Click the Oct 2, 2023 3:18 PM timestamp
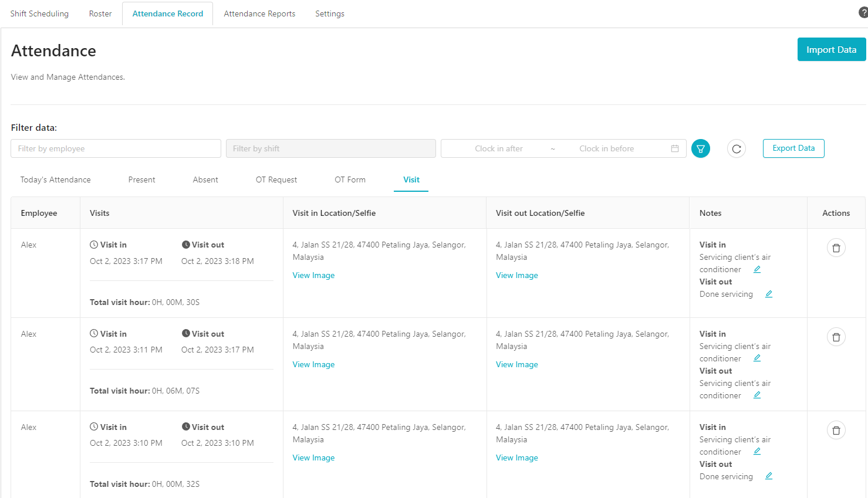Viewport: 868px width, 498px height. pos(218,261)
